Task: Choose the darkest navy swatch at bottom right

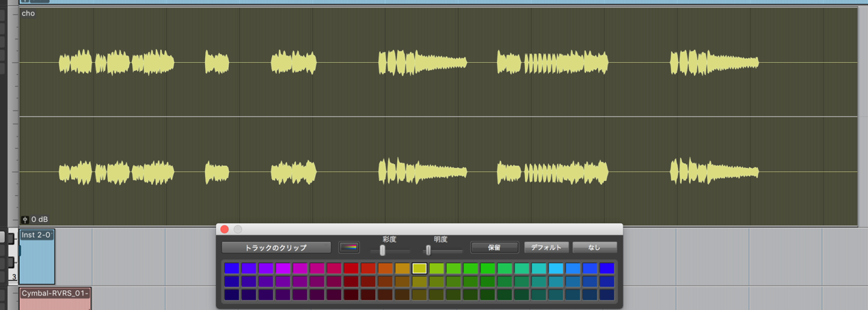Action: coord(607,295)
